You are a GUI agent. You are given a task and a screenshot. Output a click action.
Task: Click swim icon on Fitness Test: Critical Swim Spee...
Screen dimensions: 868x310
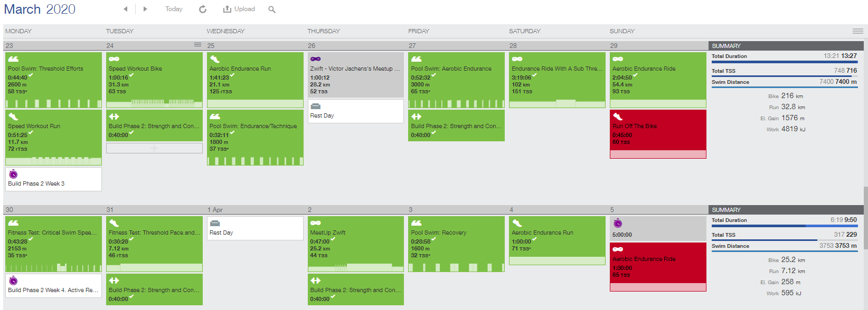tap(13, 223)
